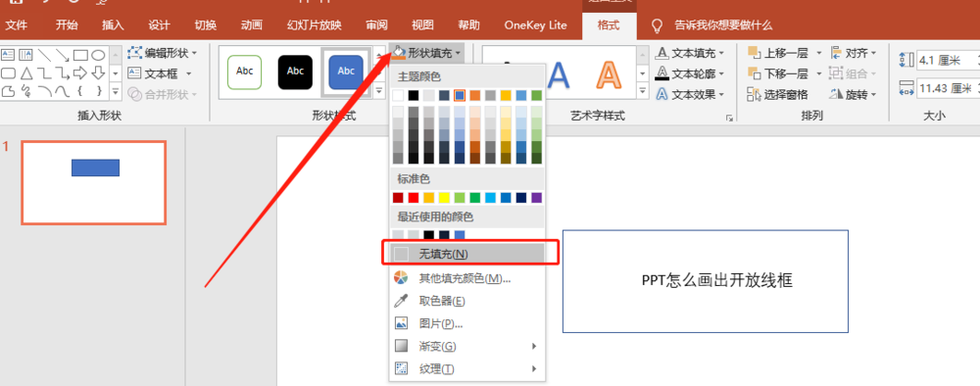Click the orange outlined WordArt A style
This screenshot has height=386, width=980.
click(609, 75)
